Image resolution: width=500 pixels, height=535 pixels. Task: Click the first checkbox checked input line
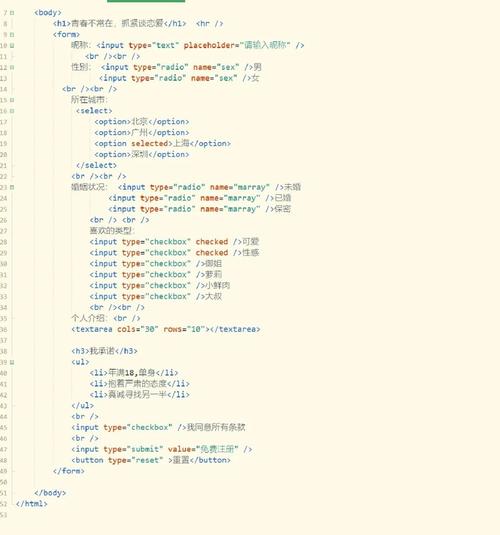tap(174, 242)
